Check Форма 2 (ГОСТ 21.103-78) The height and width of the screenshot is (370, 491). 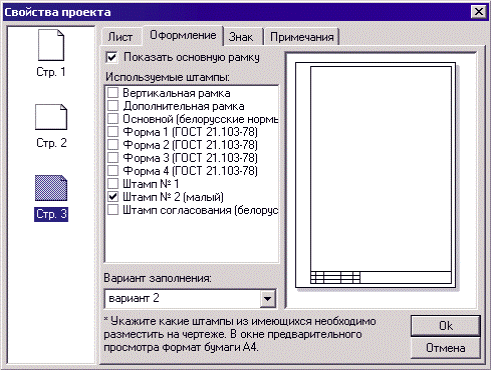(x=113, y=145)
